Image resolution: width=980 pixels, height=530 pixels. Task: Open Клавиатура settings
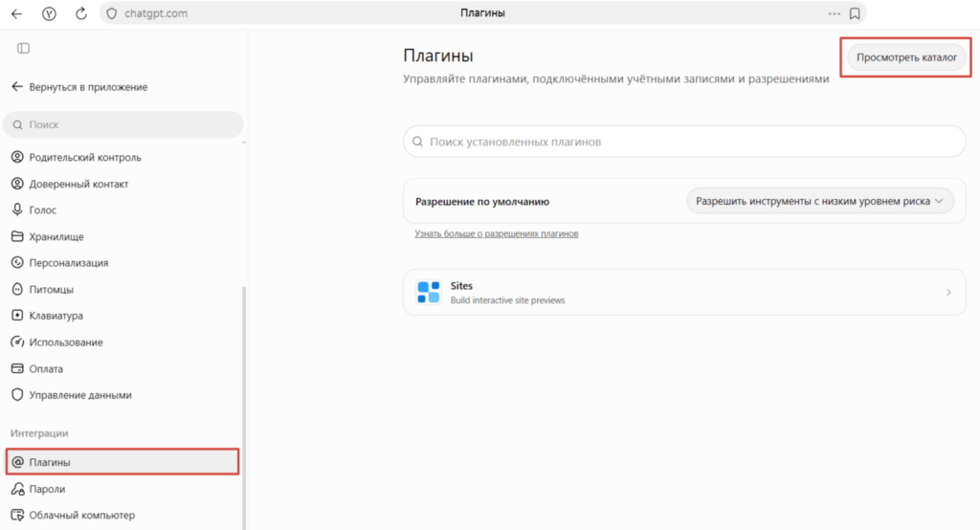click(47, 316)
